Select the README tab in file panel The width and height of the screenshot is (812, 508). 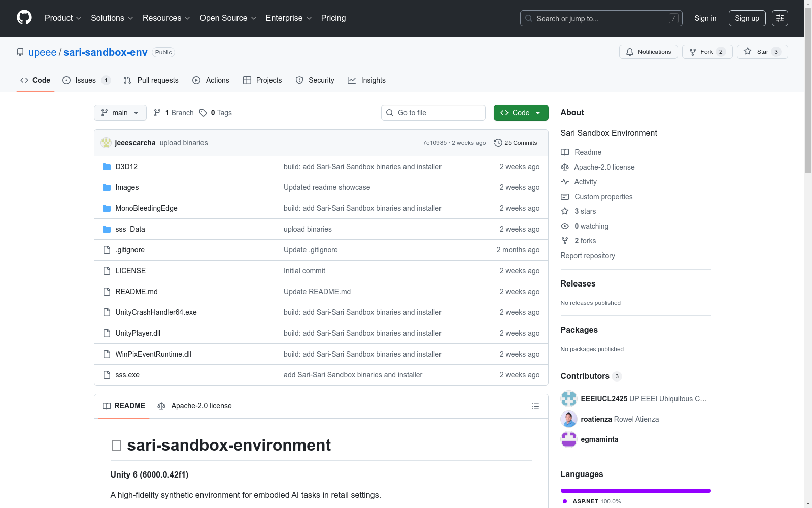tap(124, 406)
